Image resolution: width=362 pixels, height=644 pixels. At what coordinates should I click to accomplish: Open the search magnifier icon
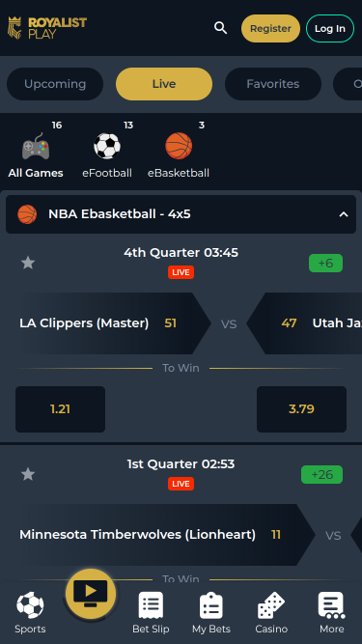click(x=220, y=28)
